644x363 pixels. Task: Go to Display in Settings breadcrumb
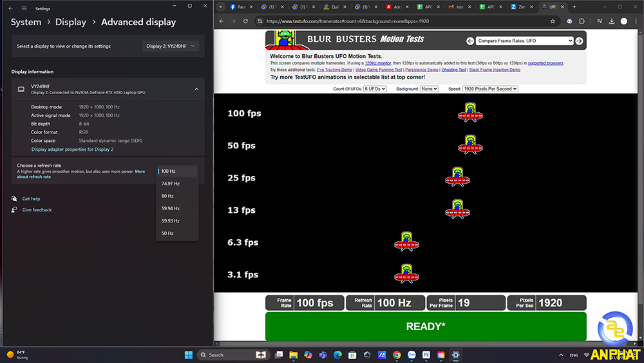click(x=71, y=22)
